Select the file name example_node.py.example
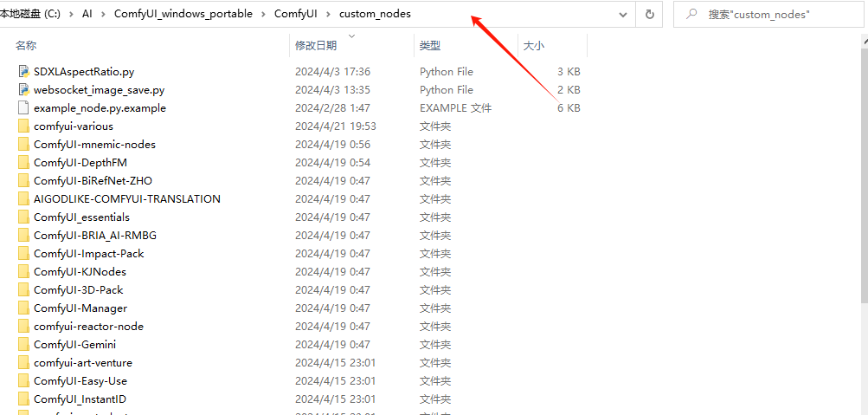This screenshot has width=868, height=415. (100, 108)
